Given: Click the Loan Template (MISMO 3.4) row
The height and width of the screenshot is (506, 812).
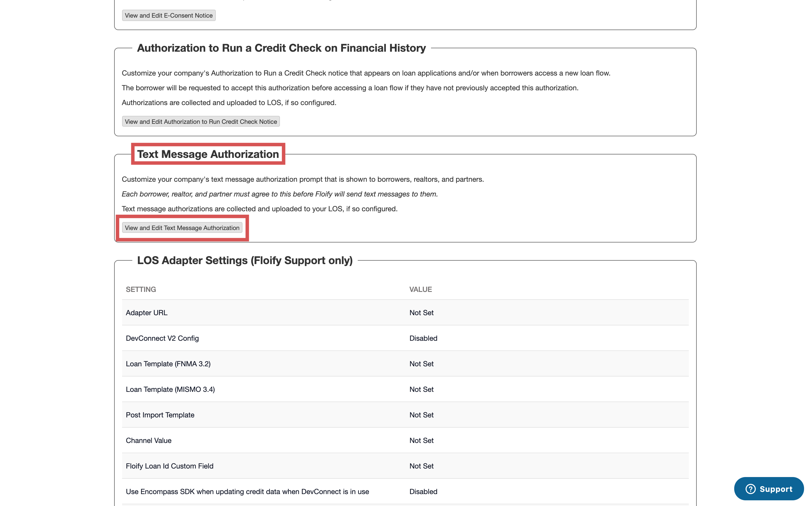Looking at the screenshot, I should (170, 389).
